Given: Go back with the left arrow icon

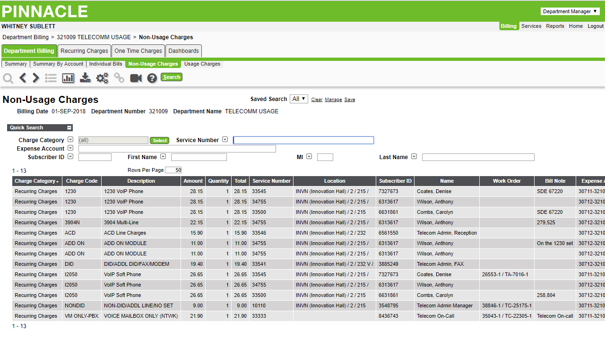Looking at the screenshot, I should click(x=23, y=78).
